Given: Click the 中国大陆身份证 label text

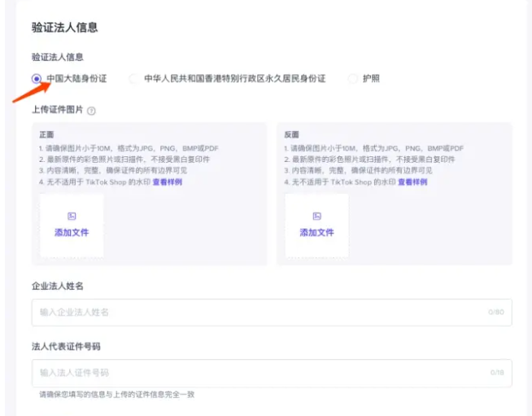Looking at the screenshot, I should click(x=76, y=79).
